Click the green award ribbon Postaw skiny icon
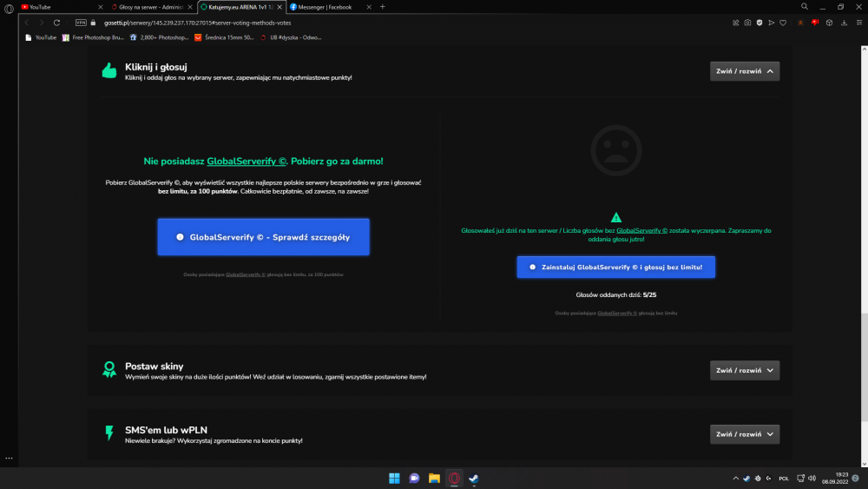 [x=109, y=369]
